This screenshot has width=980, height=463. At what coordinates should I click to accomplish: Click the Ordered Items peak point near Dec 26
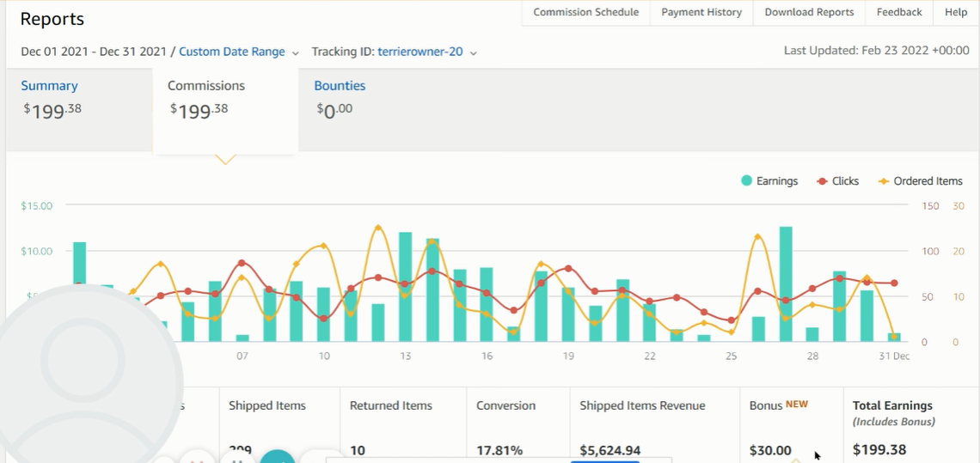pyautogui.click(x=757, y=237)
